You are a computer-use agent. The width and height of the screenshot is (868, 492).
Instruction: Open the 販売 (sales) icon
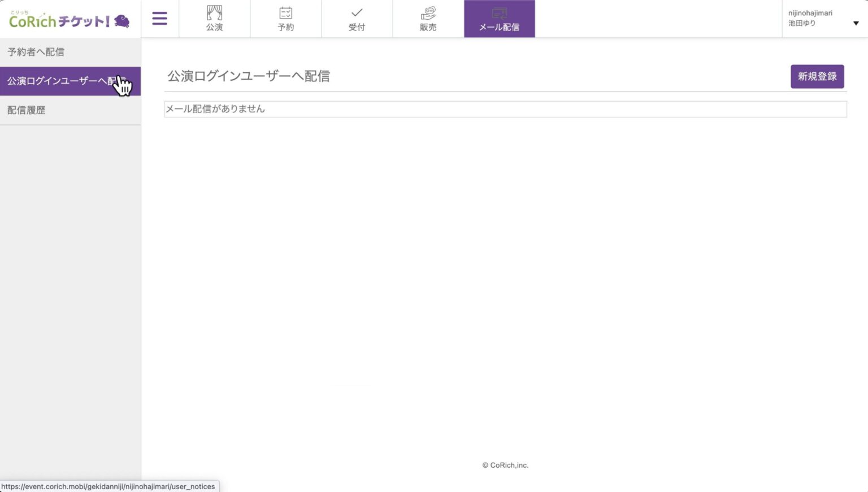[428, 19]
